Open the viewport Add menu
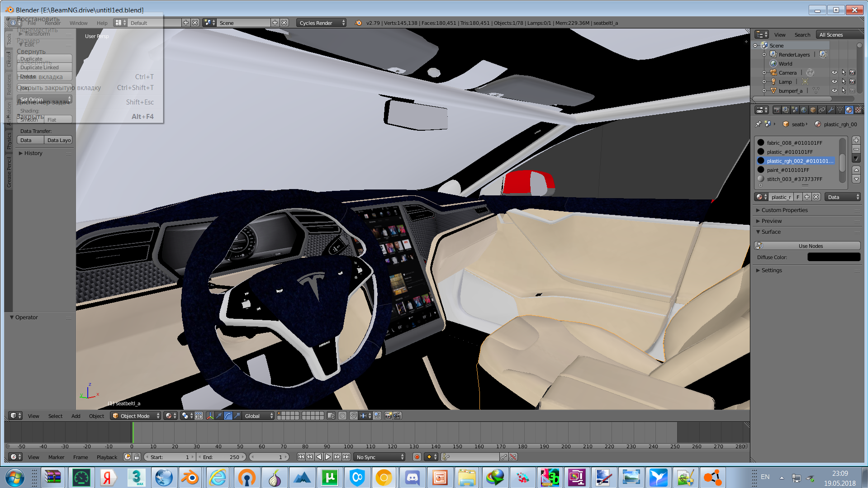This screenshot has width=868, height=488. (x=76, y=416)
